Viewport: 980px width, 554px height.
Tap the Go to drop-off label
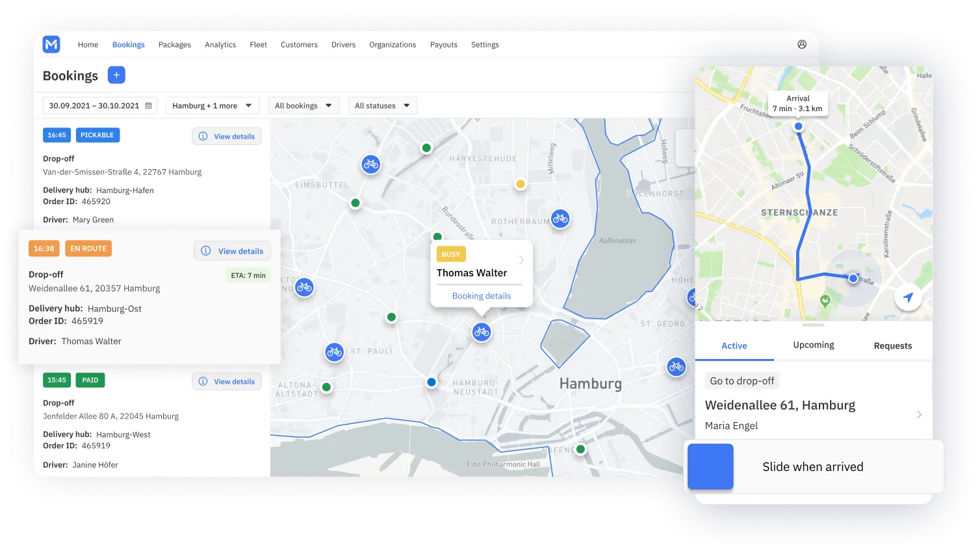coord(742,381)
